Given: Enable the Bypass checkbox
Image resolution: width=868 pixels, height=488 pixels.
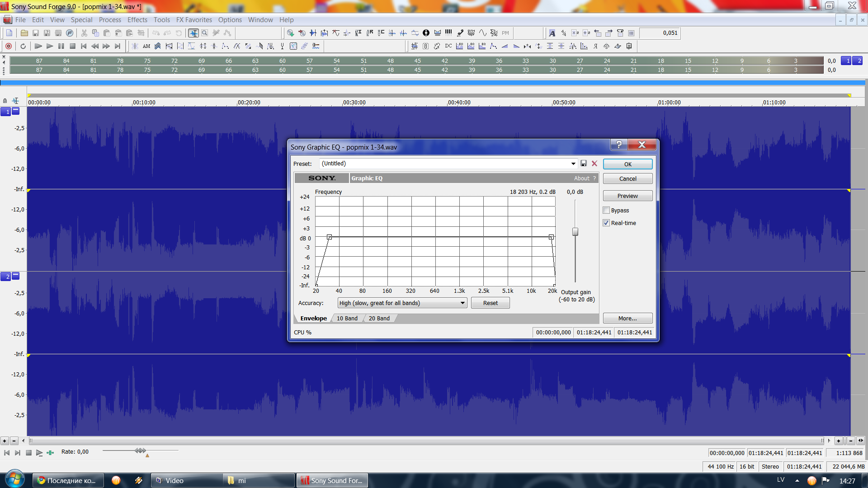Looking at the screenshot, I should (x=606, y=210).
